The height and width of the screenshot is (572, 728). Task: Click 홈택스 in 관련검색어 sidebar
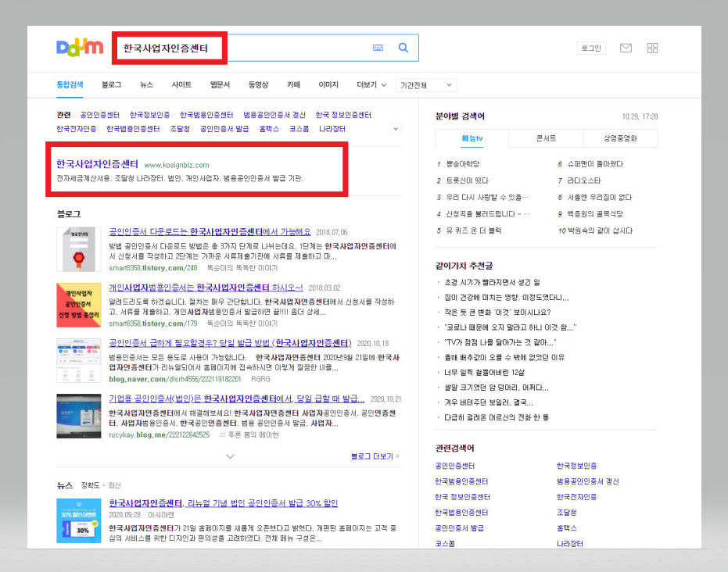pyautogui.click(x=566, y=528)
